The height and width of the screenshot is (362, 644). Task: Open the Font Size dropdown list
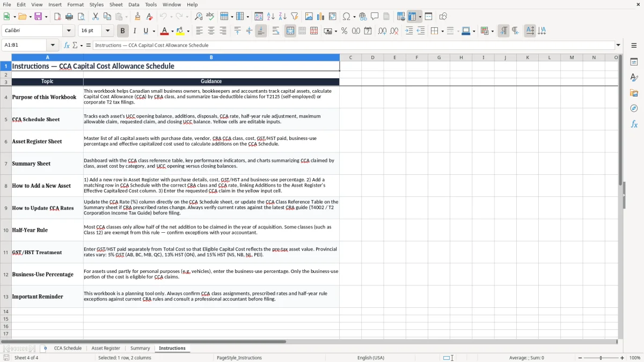pyautogui.click(x=108, y=31)
